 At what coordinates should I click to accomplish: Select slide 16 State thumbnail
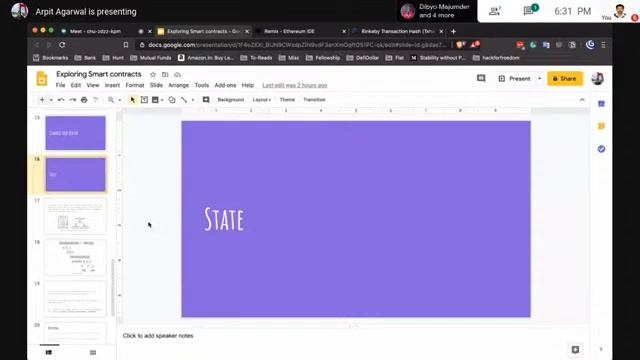76,174
